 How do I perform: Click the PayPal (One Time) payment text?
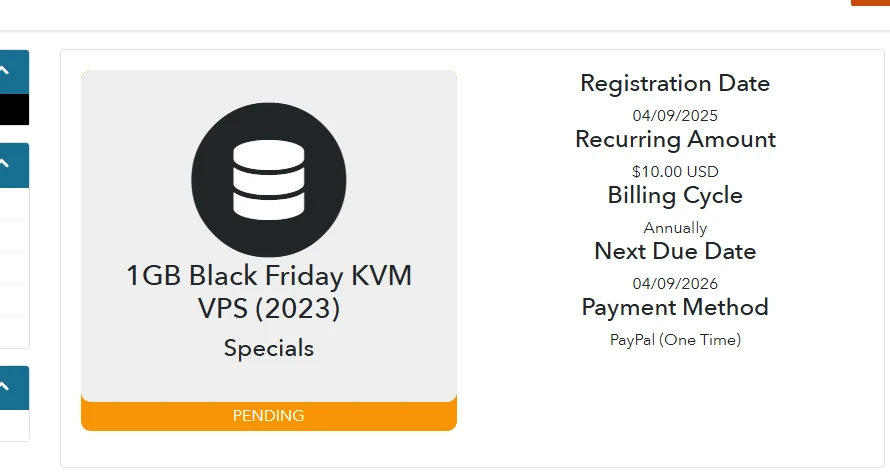(675, 340)
